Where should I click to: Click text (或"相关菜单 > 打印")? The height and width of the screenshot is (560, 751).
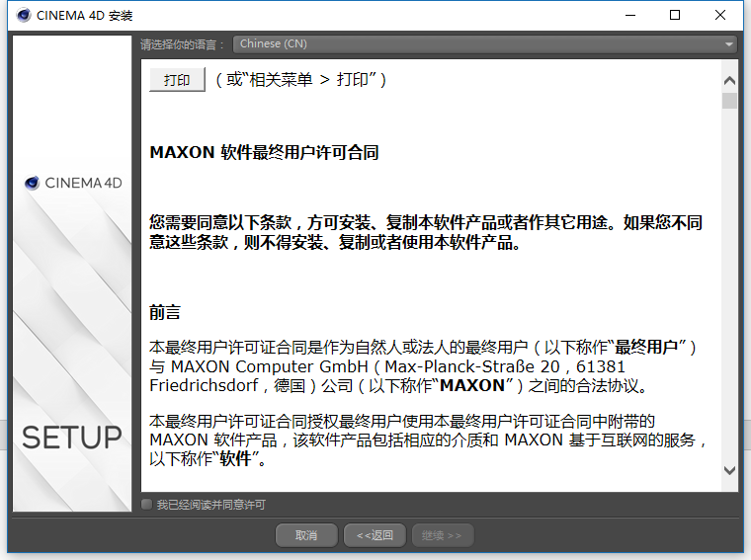coord(300,79)
